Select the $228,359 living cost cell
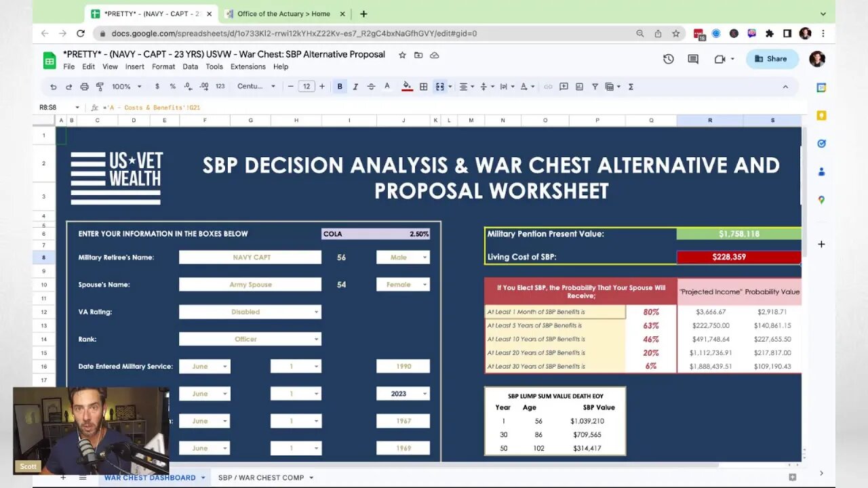 pyautogui.click(x=738, y=258)
